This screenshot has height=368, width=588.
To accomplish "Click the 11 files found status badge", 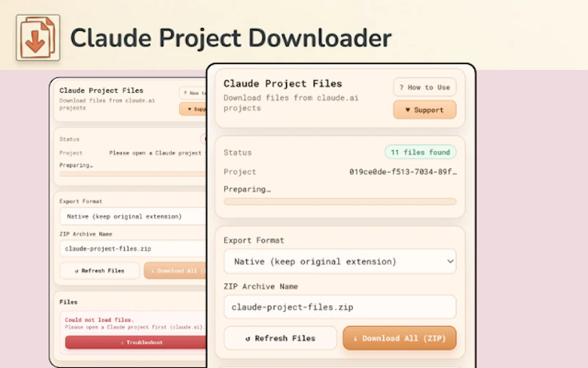I will [420, 152].
